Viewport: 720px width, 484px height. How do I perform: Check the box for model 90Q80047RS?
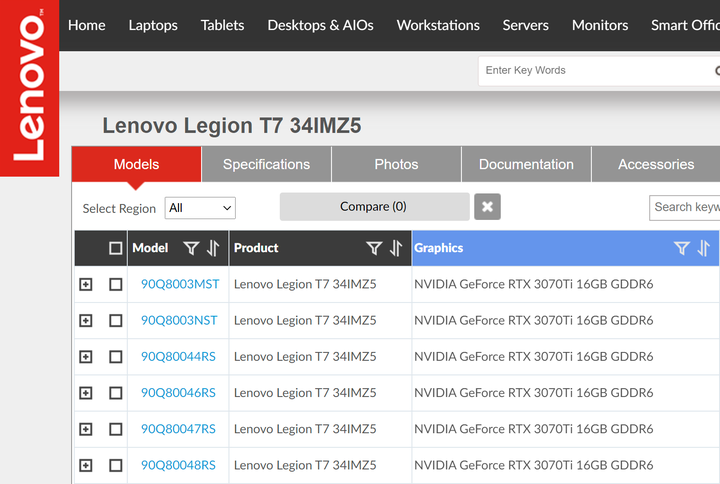116,429
